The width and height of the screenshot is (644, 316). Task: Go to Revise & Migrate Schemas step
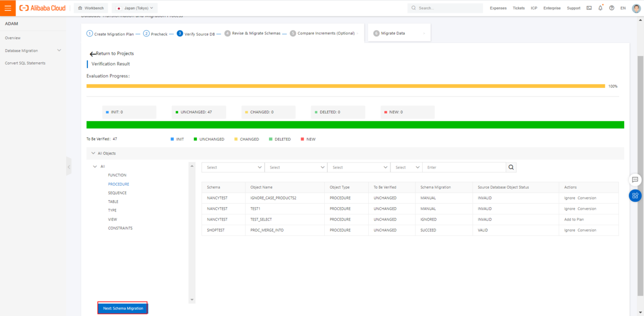(252, 33)
